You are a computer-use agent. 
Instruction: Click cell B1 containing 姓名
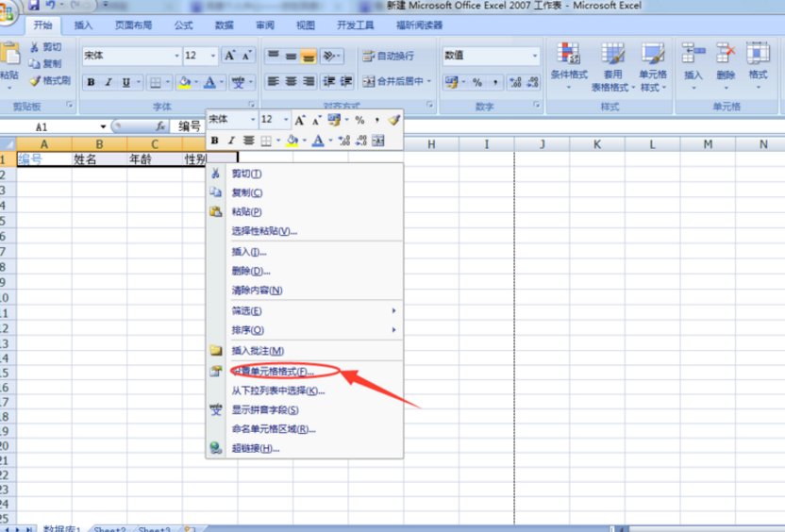[x=100, y=159]
